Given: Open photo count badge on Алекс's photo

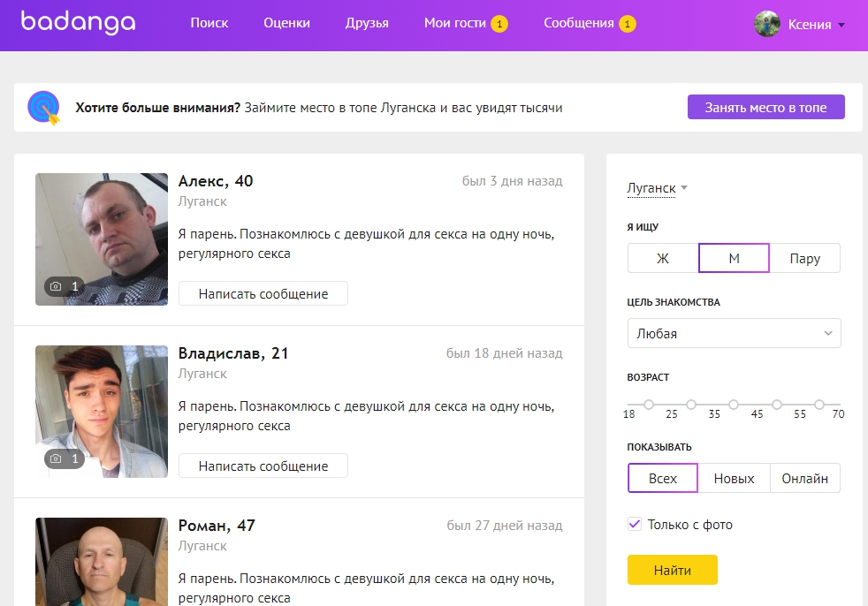Looking at the screenshot, I should coord(65,286).
